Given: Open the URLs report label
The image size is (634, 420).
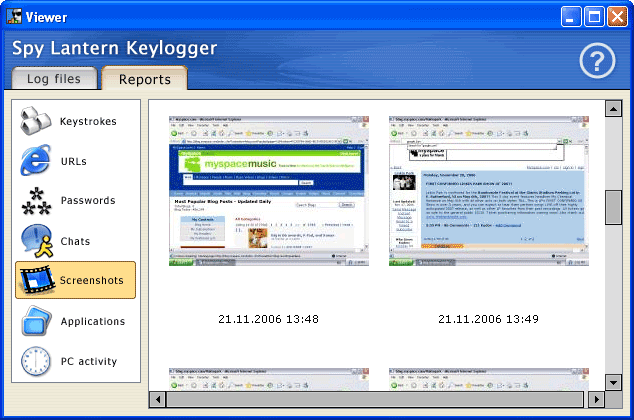Looking at the screenshot, I should point(74,161).
